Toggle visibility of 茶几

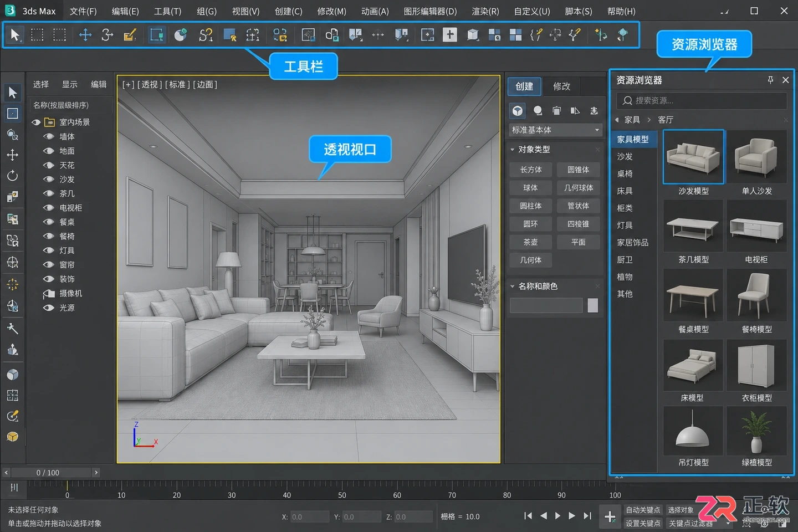coord(49,193)
